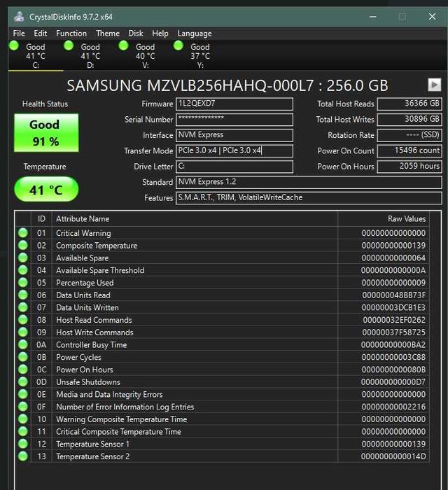Open the File menu
The height and width of the screenshot is (490, 448).
(19, 33)
